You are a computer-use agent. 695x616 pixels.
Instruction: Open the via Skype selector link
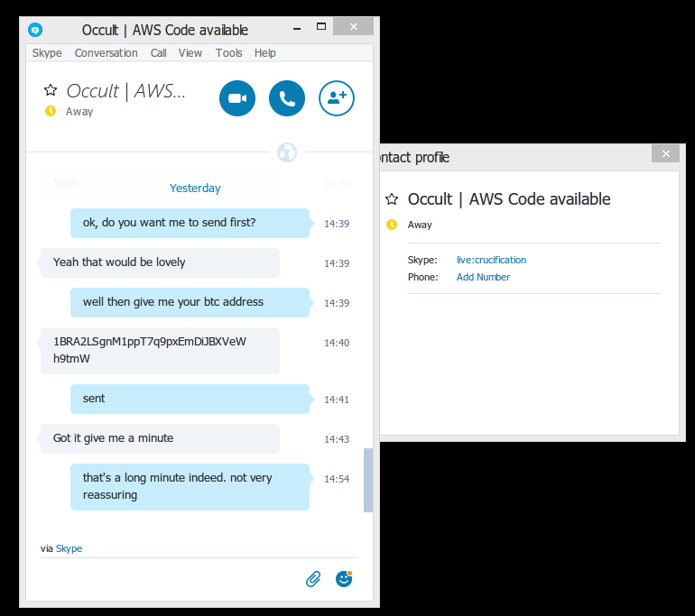click(69, 548)
